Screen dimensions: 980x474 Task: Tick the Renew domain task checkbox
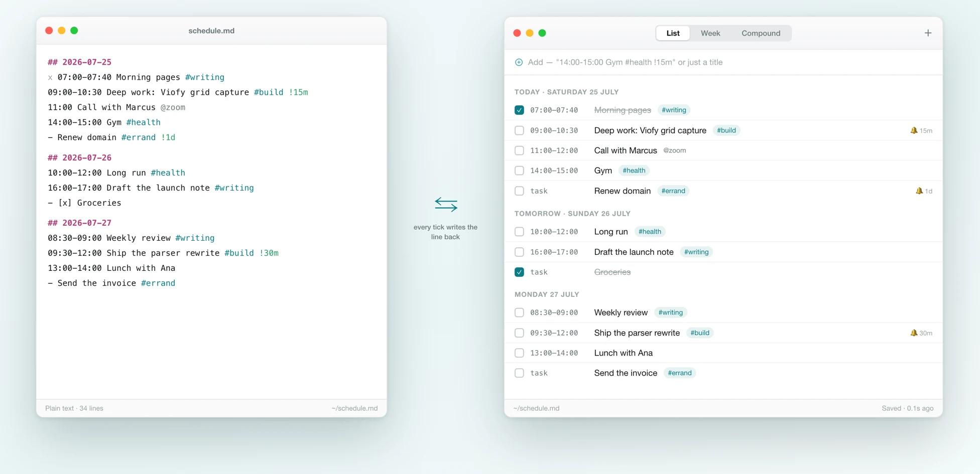[x=519, y=191]
